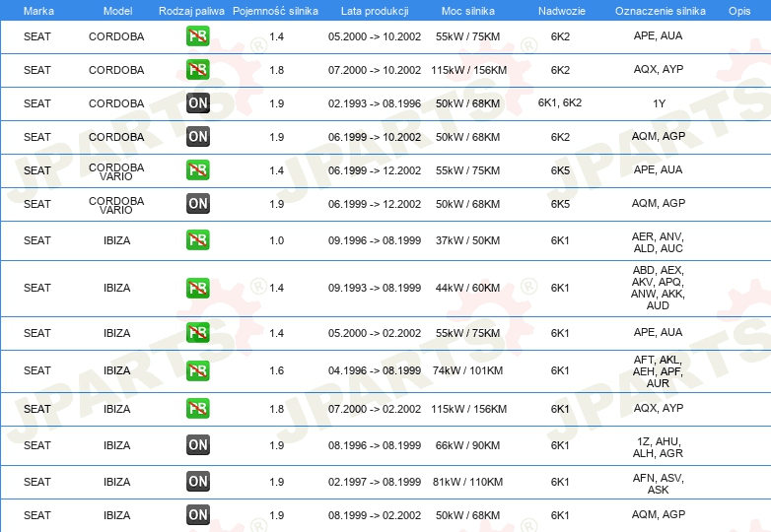Sort by the Marka column header
This screenshot has width=771, height=532.
[38, 11]
